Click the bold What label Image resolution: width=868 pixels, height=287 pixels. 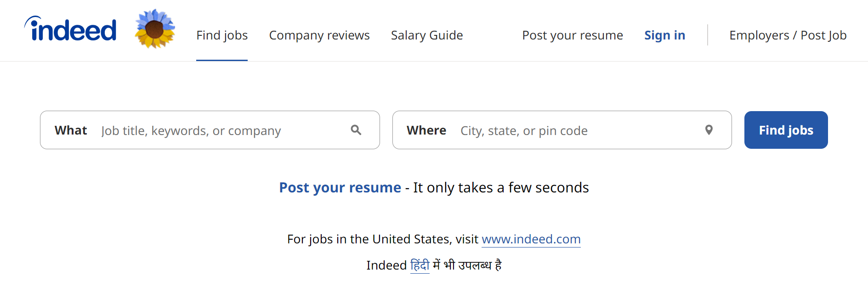pos(71,130)
